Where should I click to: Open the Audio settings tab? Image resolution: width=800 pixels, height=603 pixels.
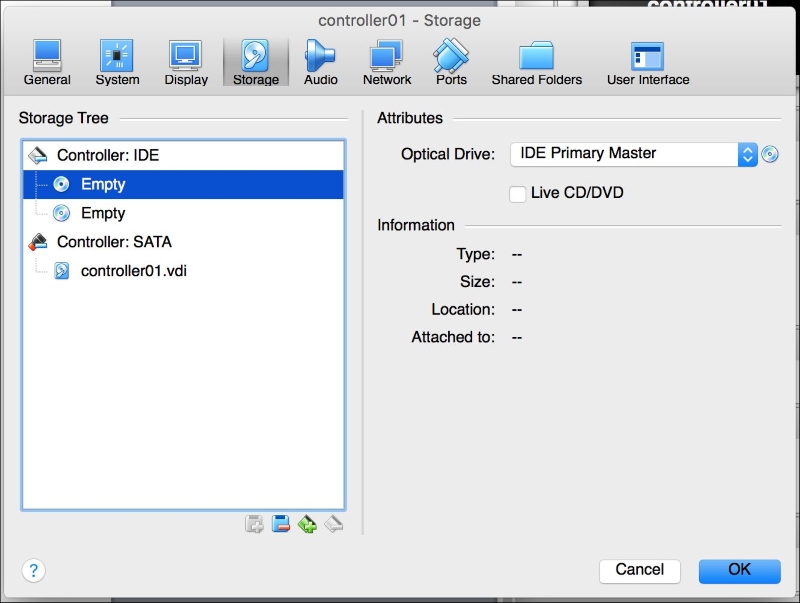coord(320,62)
